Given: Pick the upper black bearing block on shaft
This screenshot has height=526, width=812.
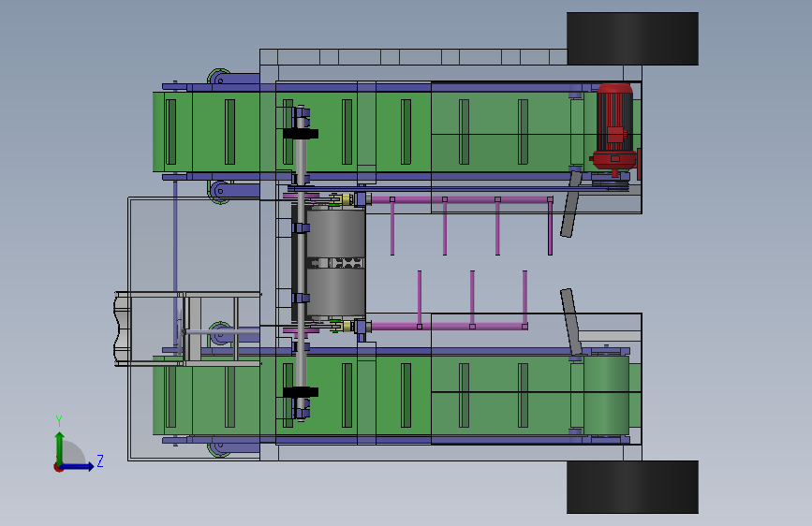Looking at the screenshot, I should pyautogui.click(x=301, y=134).
